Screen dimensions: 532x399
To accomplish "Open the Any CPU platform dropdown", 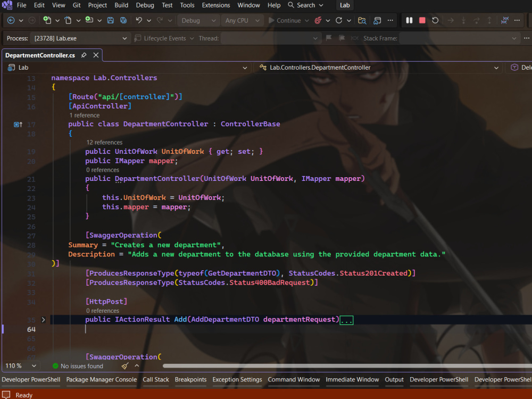I will click(242, 20).
